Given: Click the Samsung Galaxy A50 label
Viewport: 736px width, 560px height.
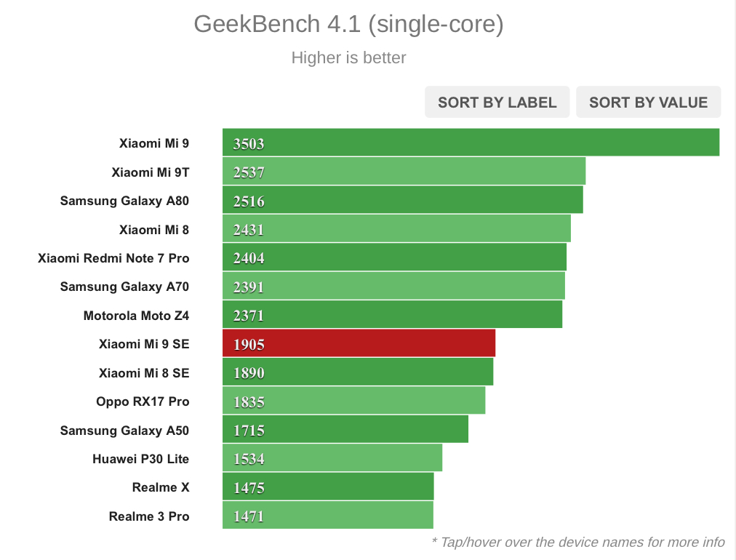Looking at the screenshot, I should pos(124,431).
